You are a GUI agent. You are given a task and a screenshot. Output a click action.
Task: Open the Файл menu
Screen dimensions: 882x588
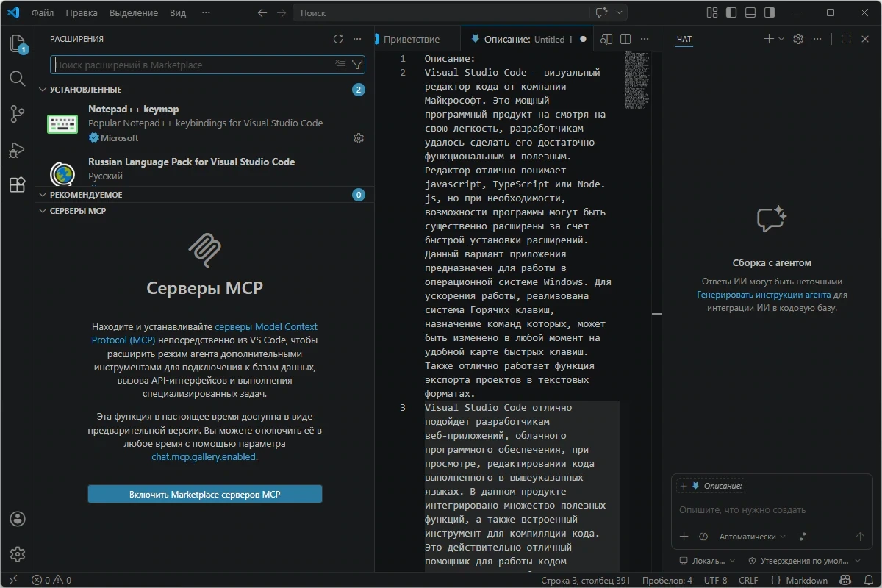[43, 12]
